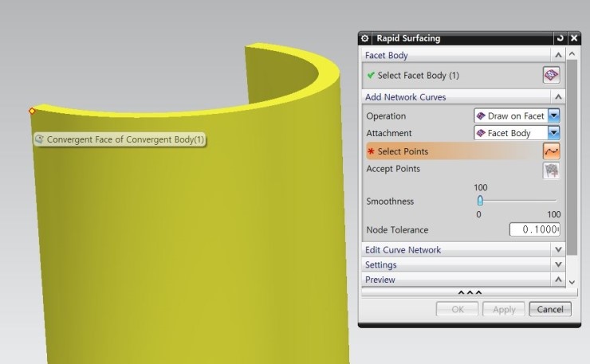Open the Operation dropdown

tap(554, 115)
